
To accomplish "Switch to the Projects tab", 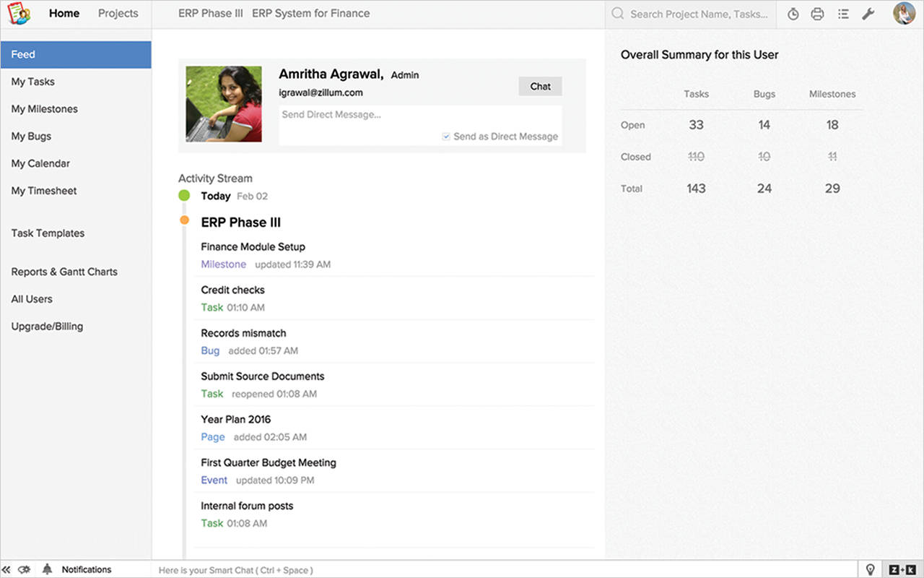I will (118, 13).
